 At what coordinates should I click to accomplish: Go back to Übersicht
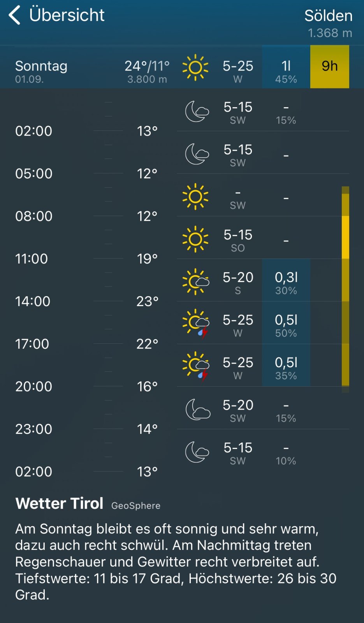[x=67, y=15]
